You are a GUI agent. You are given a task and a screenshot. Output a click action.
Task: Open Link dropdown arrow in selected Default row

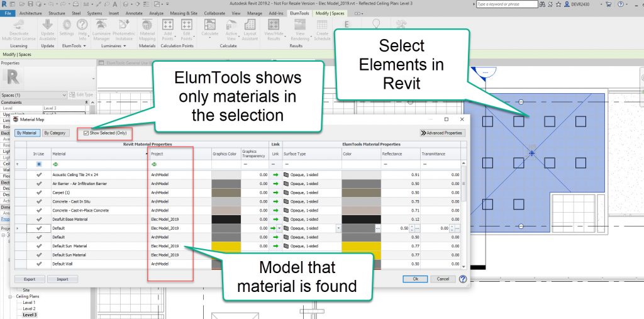coord(279,228)
